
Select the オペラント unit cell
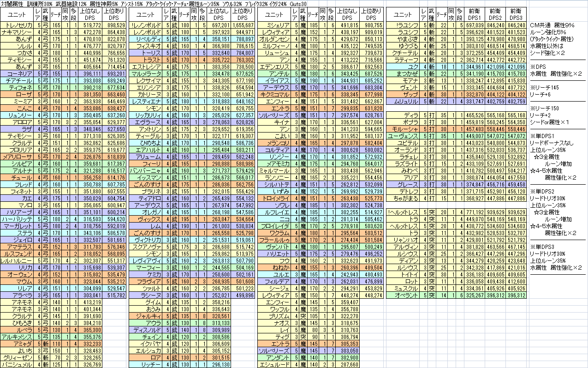403,296
